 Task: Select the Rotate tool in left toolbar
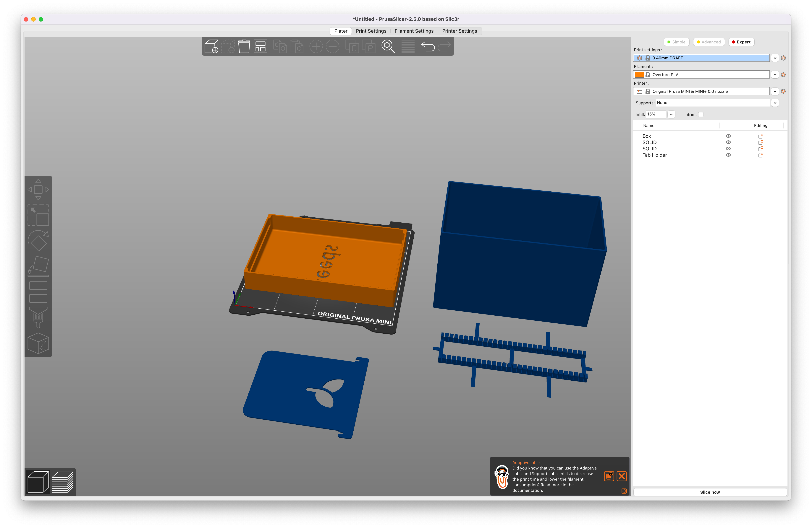click(38, 241)
